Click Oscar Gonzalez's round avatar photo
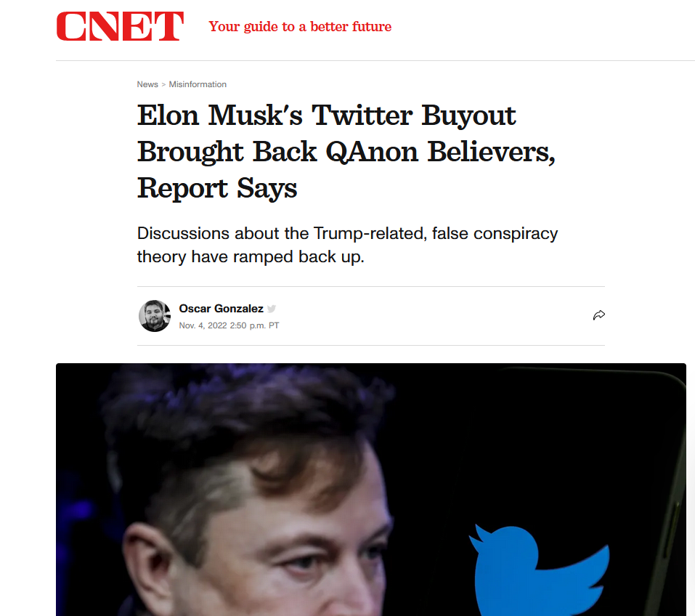695x616 pixels. (155, 316)
